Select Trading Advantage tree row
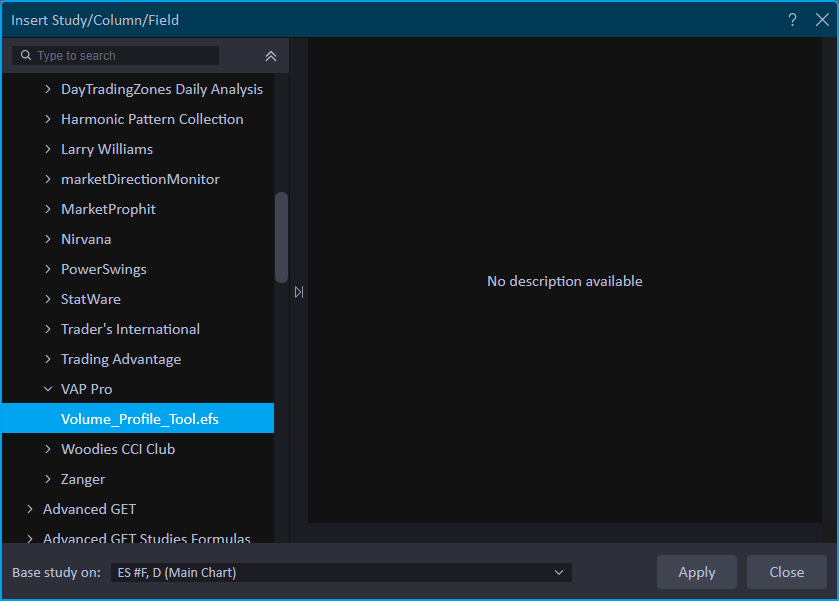 coord(138,359)
